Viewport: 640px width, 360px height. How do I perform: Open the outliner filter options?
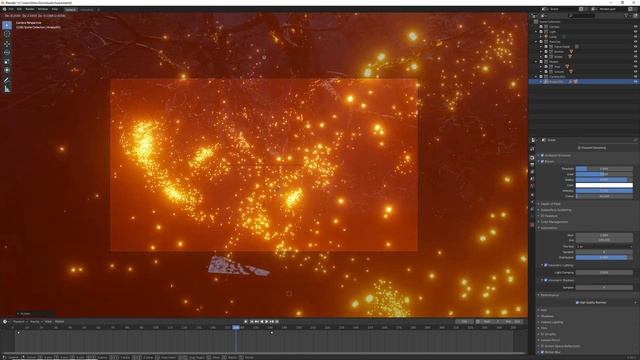[627, 16]
